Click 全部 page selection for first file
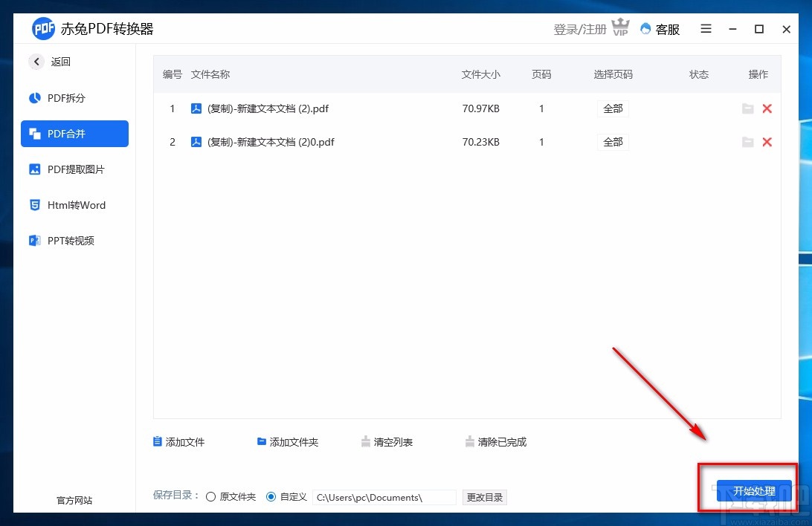 612,108
